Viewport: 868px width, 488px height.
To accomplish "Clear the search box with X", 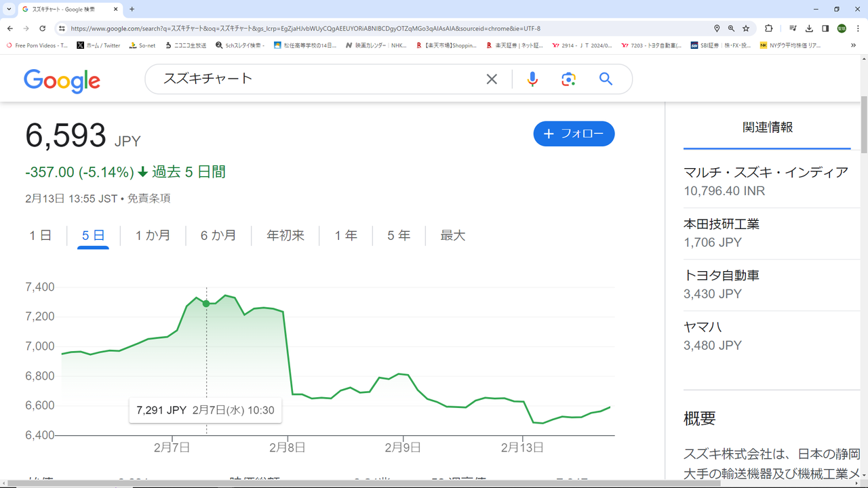I will point(492,79).
